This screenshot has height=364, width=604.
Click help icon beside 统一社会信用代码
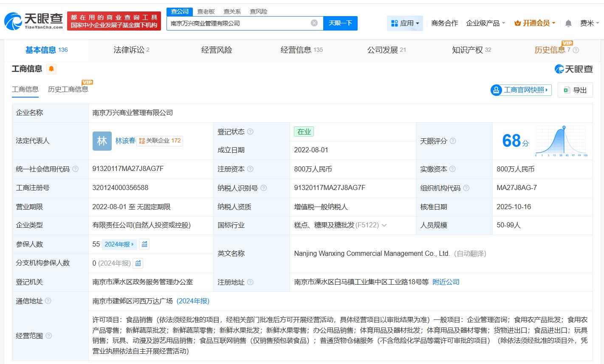pos(76,169)
